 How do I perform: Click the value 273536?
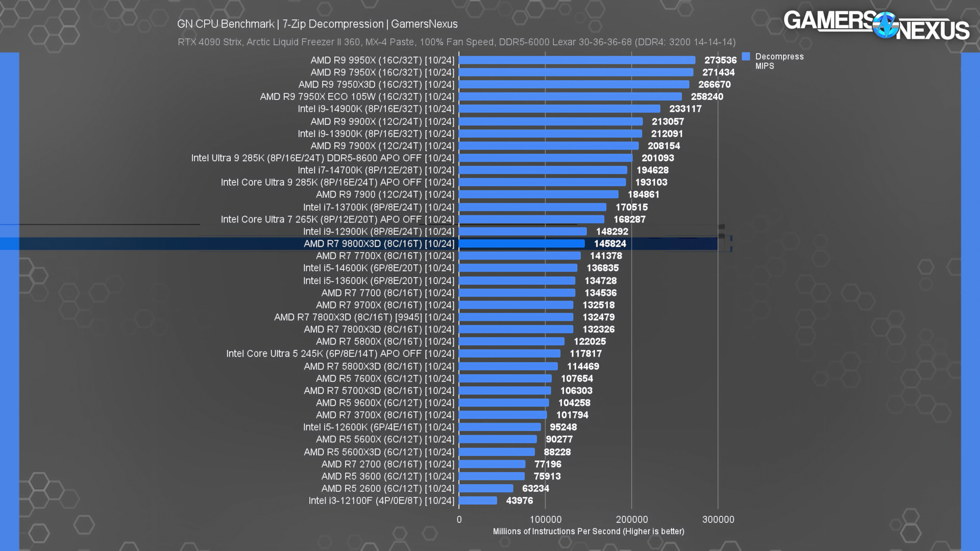pyautogui.click(x=720, y=60)
